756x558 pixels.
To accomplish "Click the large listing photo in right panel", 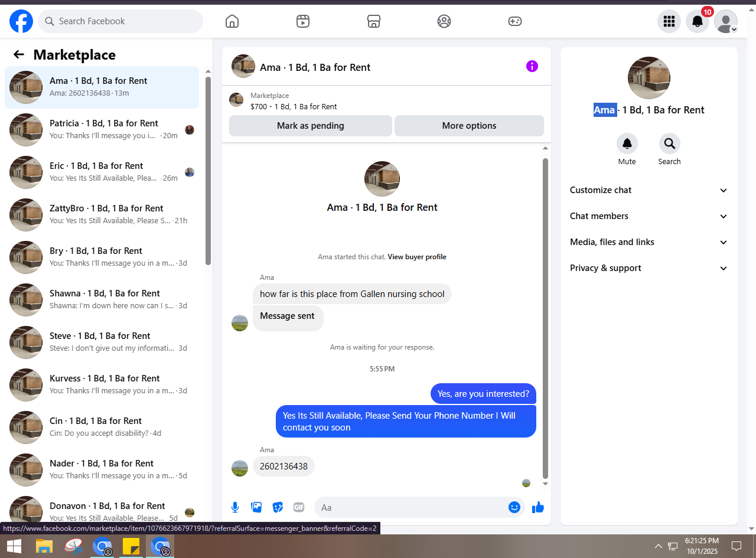I will pos(649,78).
